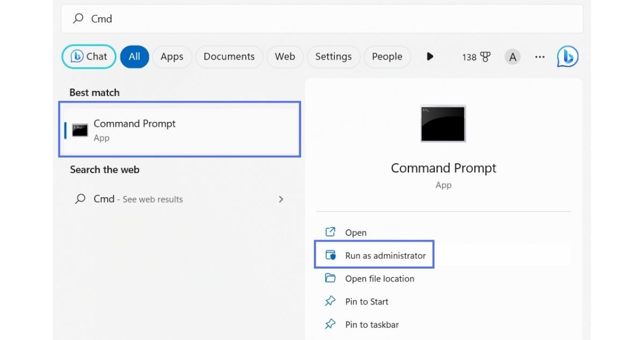Select the Command Prompt best match result
Screen dimensions: 644x340
click(180, 130)
